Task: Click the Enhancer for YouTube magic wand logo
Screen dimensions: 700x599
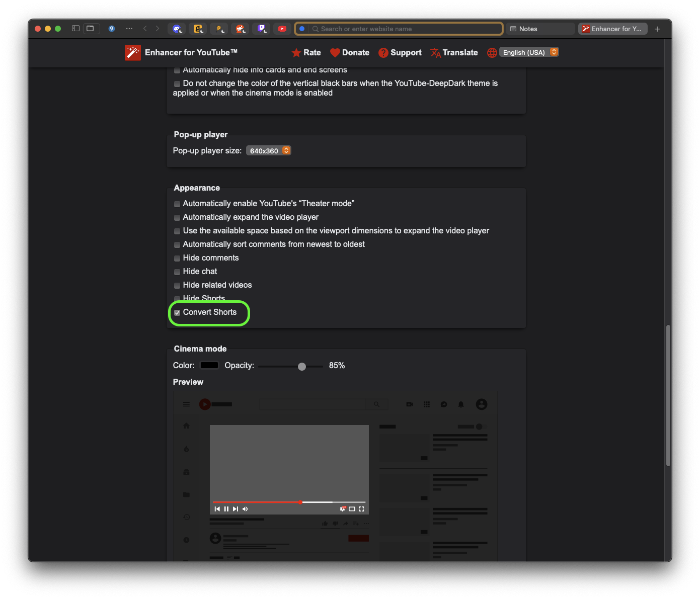Action: coord(133,53)
